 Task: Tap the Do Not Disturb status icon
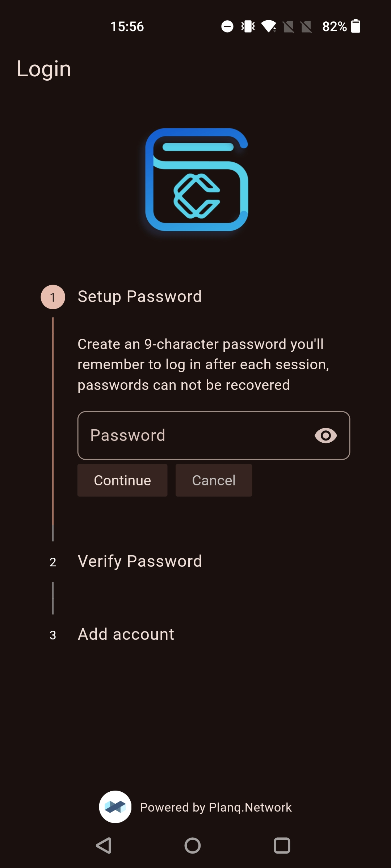(x=227, y=26)
